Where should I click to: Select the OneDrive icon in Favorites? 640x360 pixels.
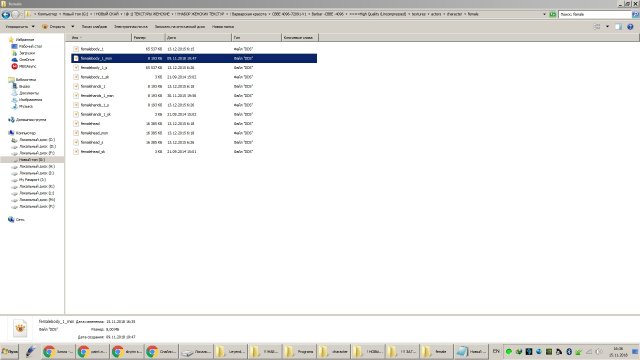tap(14, 60)
